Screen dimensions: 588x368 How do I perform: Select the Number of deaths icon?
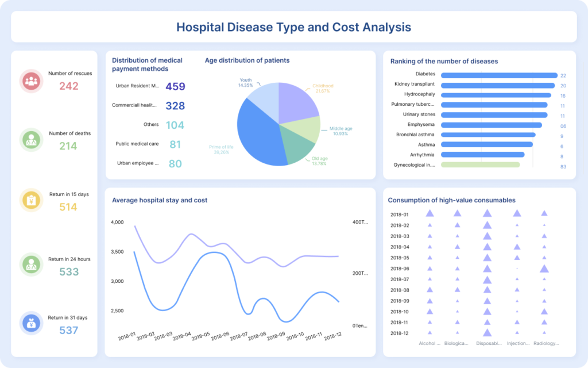click(30, 140)
